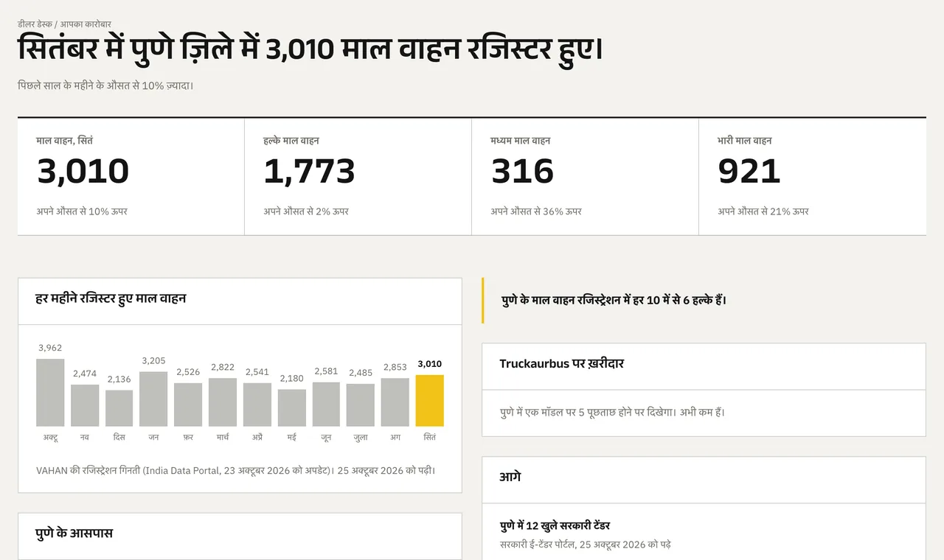Click the दिस bar labeled 2,136
Image resolution: width=944 pixels, height=560 pixels.
(x=119, y=408)
